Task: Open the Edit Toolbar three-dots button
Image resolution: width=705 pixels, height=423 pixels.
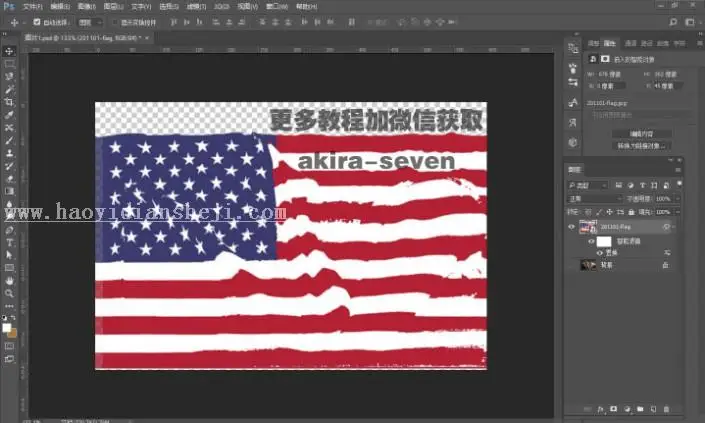Action: pos(9,306)
